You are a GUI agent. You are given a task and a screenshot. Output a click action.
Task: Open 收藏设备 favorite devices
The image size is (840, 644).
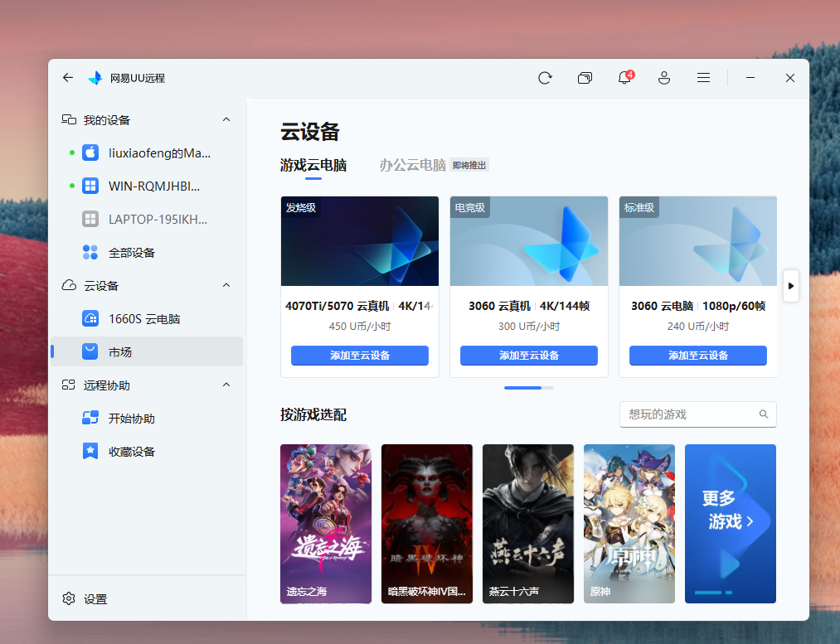coord(147,452)
